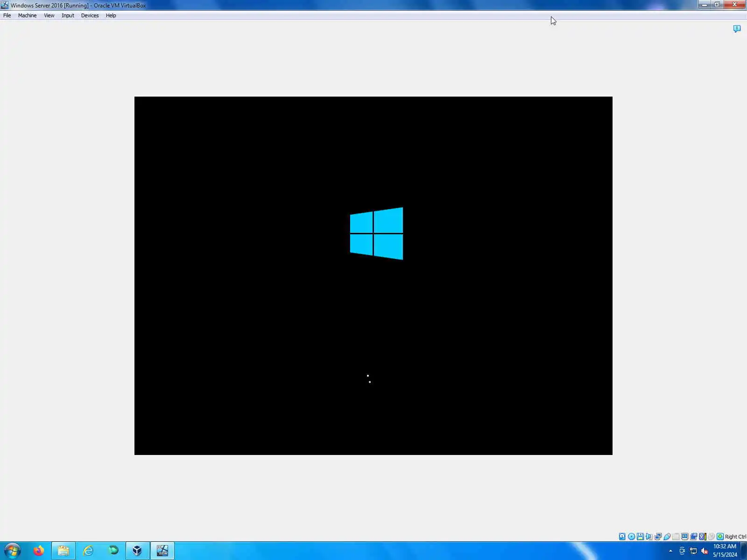
Task: Show hidden system tray icons
Action: (x=670, y=551)
